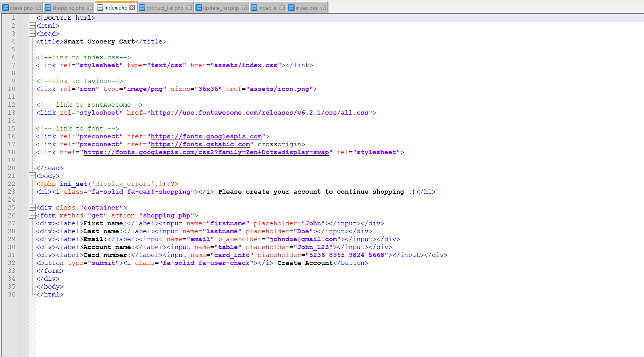This screenshot has width=644, height=357.
Task: Collapse the head fold at line 3
Action: pyautogui.click(x=32, y=33)
